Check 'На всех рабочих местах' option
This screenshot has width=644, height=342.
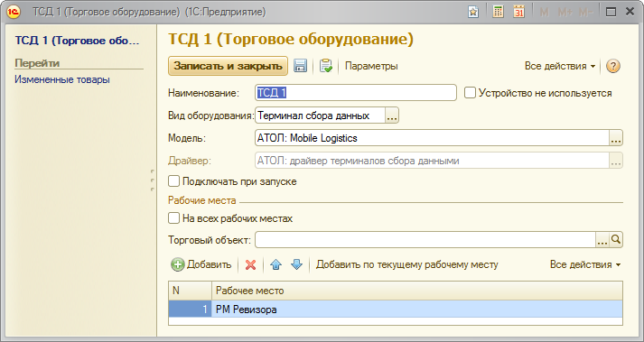pyautogui.click(x=173, y=218)
